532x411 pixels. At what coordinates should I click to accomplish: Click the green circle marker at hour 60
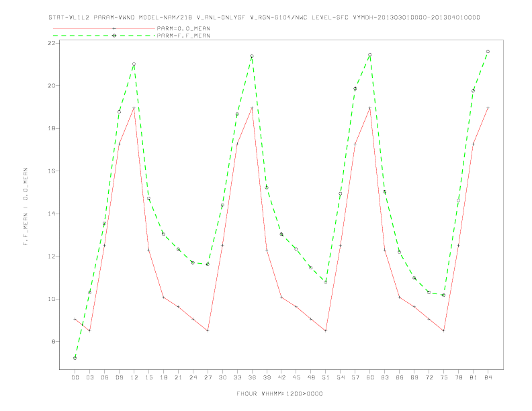(370, 54)
